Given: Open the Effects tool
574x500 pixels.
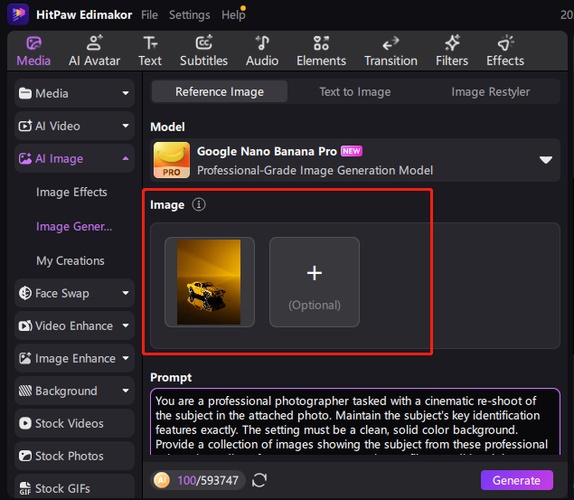Looking at the screenshot, I should pyautogui.click(x=505, y=52).
